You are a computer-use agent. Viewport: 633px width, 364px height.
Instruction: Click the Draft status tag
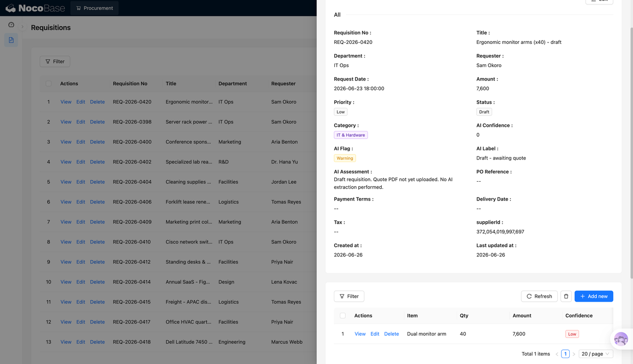(x=484, y=112)
